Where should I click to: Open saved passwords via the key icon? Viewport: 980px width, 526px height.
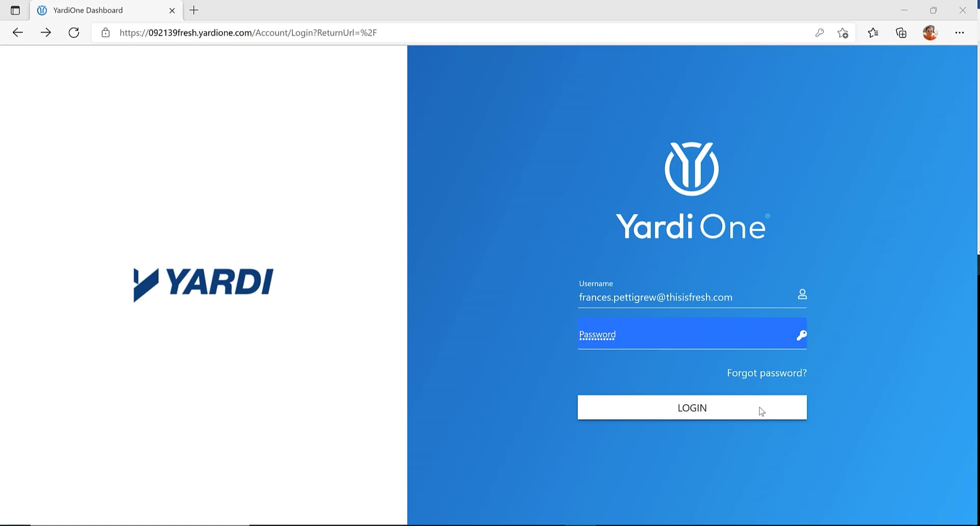[820, 32]
